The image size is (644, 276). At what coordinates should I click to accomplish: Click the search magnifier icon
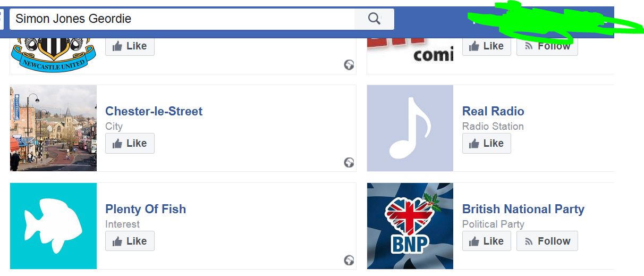(374, 19)
